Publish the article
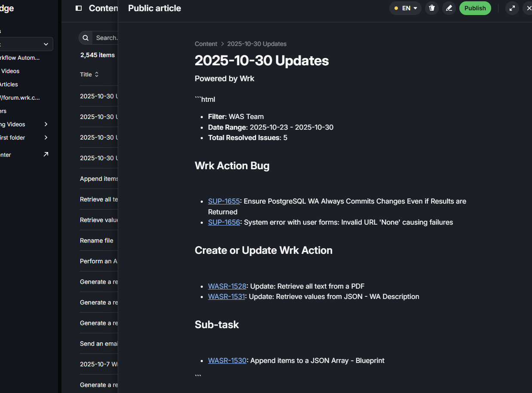The width and height of the screenshot is (532, 393). [x=475, y=8]
